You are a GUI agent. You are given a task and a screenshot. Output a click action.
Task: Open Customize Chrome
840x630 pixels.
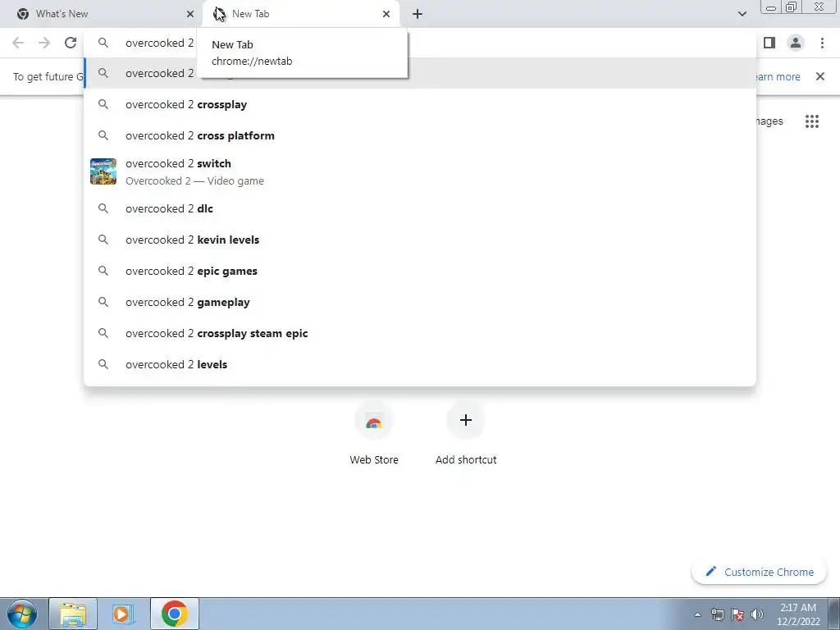pyautogui.click(x=760, y=572)
